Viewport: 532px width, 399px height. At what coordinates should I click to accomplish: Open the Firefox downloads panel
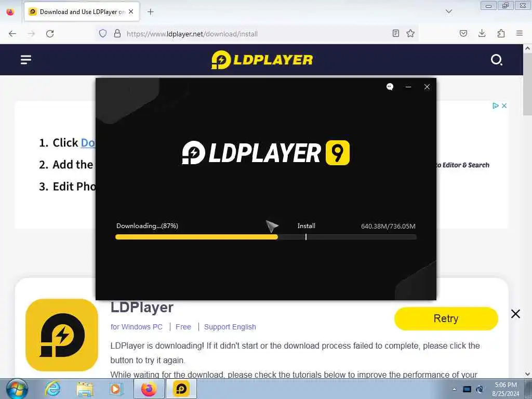[482, 33]
